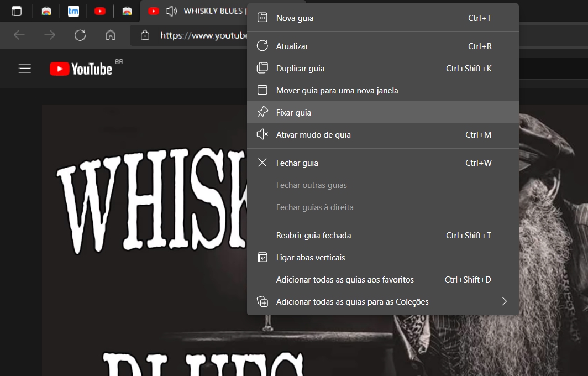588x376 pixels.
Task: Click the pin icon beside 'Fixar guia'
Action: (x=262, y=112)
